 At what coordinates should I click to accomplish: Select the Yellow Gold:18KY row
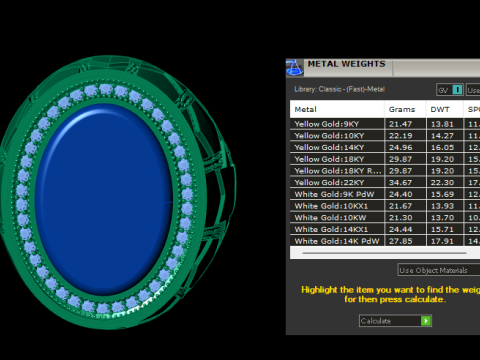[385, 159]
